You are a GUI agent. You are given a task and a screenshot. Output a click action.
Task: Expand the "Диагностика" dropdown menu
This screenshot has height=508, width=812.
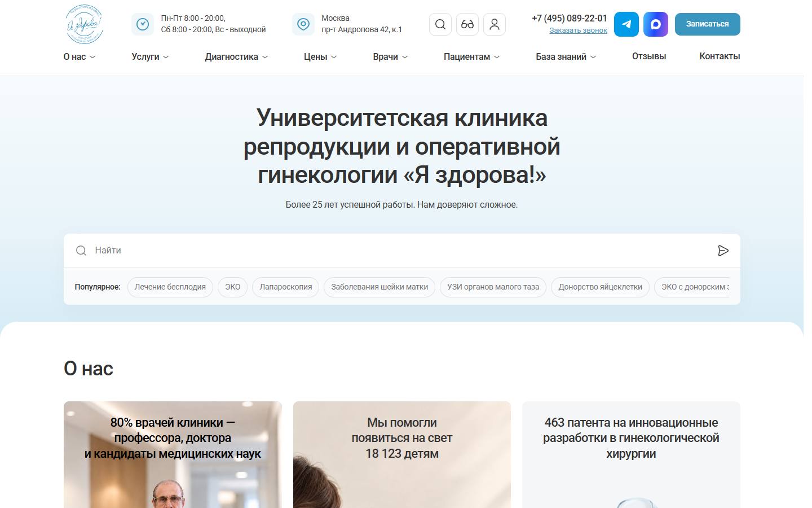237,56
